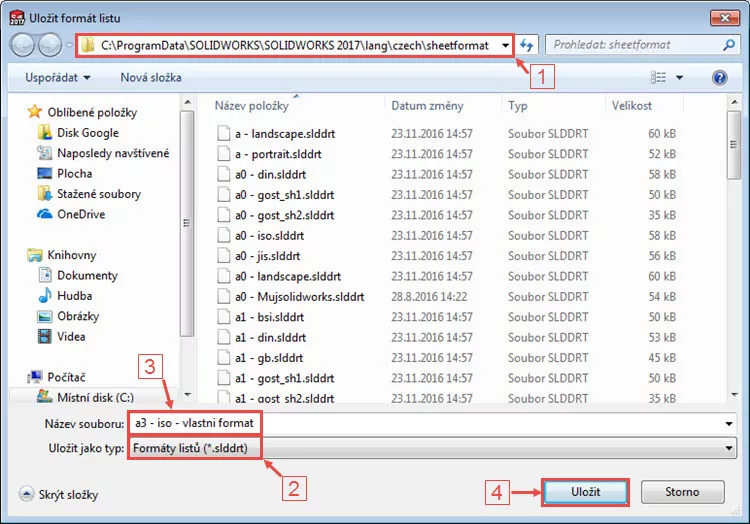Select file a - portrait.slddrt
750x524 pixels.
coord(278,154)
